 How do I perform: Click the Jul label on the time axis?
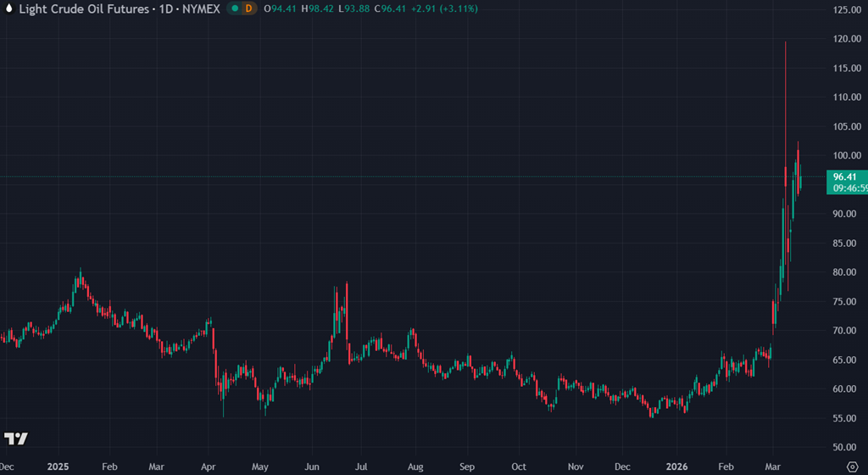361,467
